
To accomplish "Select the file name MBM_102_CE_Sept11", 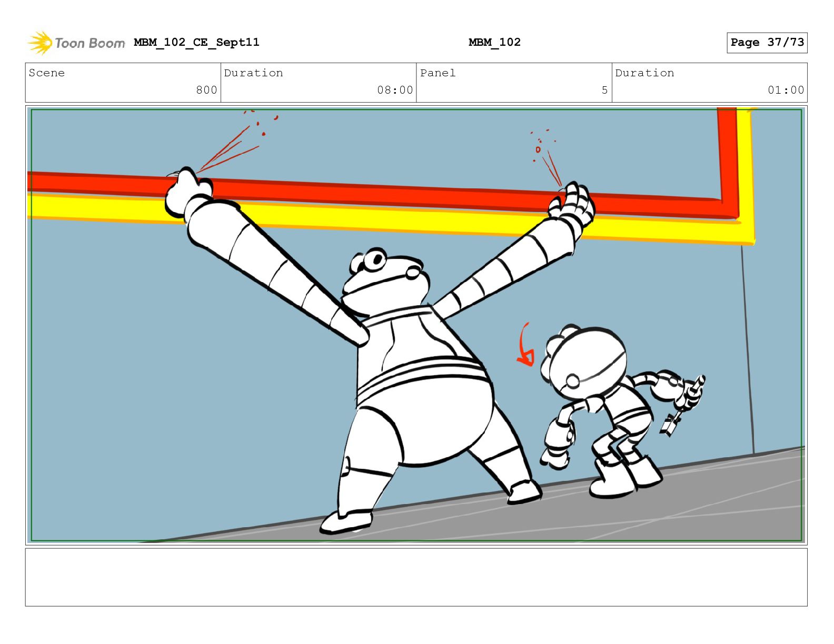I will [196, 42].
